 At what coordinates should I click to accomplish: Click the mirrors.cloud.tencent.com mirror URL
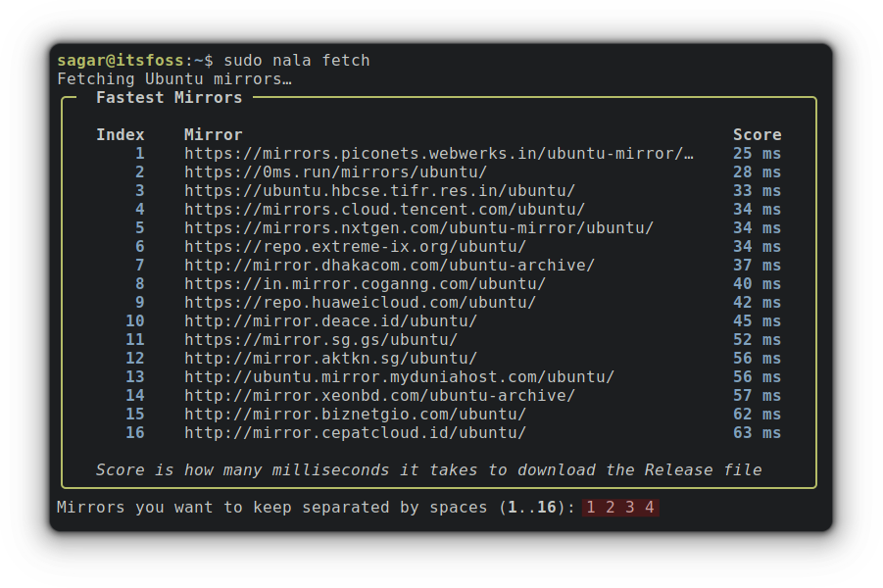tap(384, 209)
